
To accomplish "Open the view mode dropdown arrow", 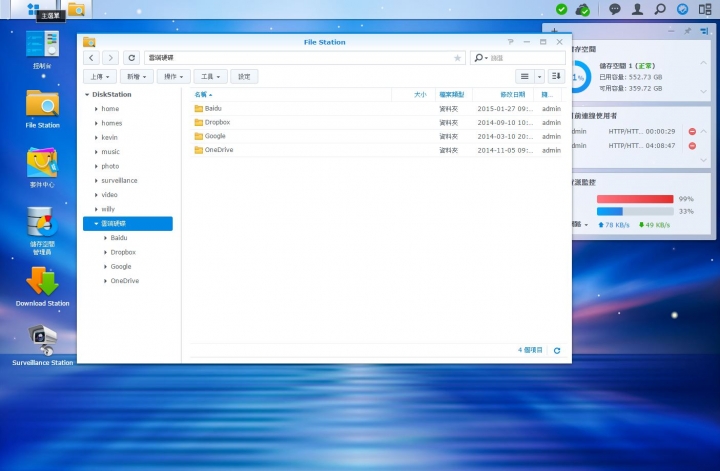I will [540, 77].
